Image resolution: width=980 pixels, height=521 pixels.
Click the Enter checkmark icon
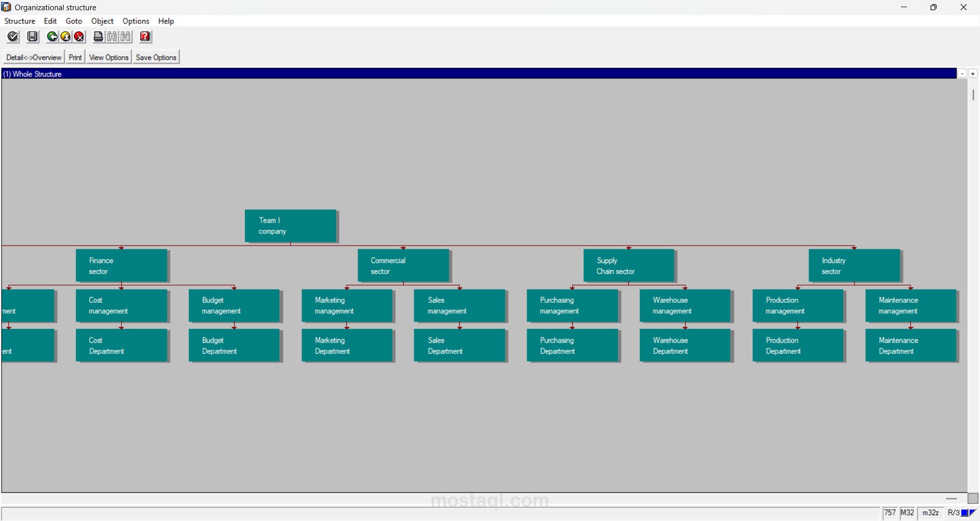coord(13,36)
